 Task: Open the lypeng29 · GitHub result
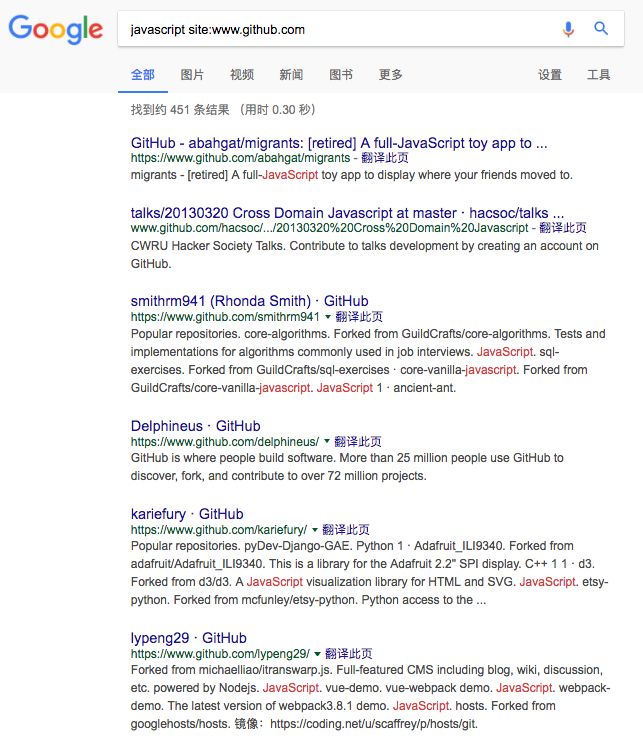pos(188,638)
